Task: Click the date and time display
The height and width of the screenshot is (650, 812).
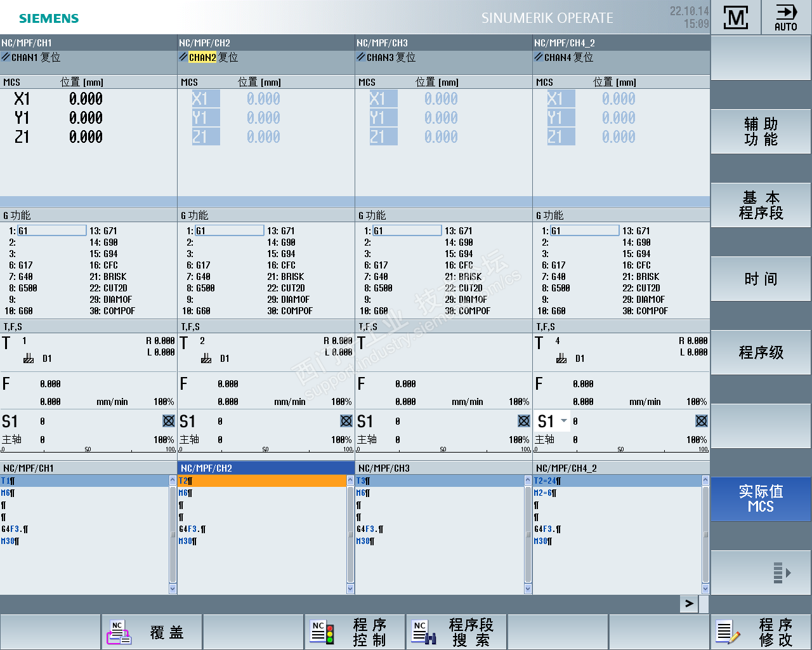Action: [690, 17]
